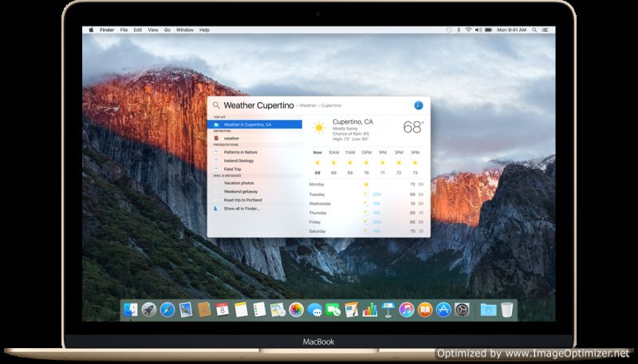
Task: Click the Wednesday forecast row
Action: (366, 204)
